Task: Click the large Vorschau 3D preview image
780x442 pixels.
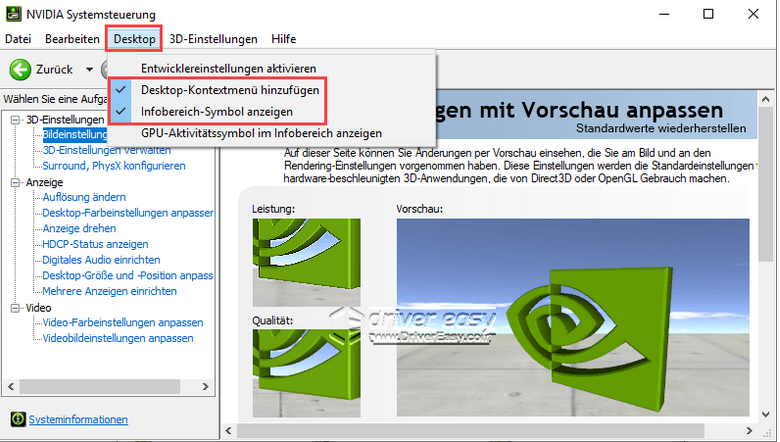Action: (x=573, y=317)
